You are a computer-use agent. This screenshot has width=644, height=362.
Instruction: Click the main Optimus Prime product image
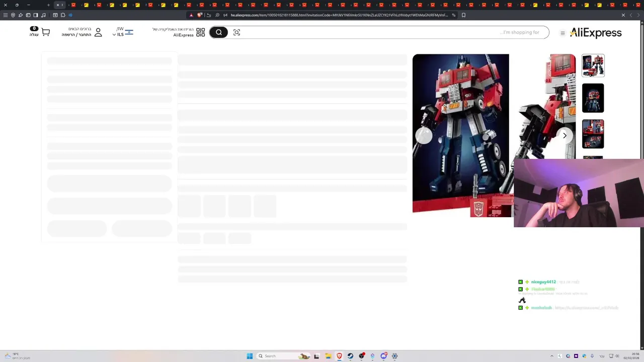point(461,135)
